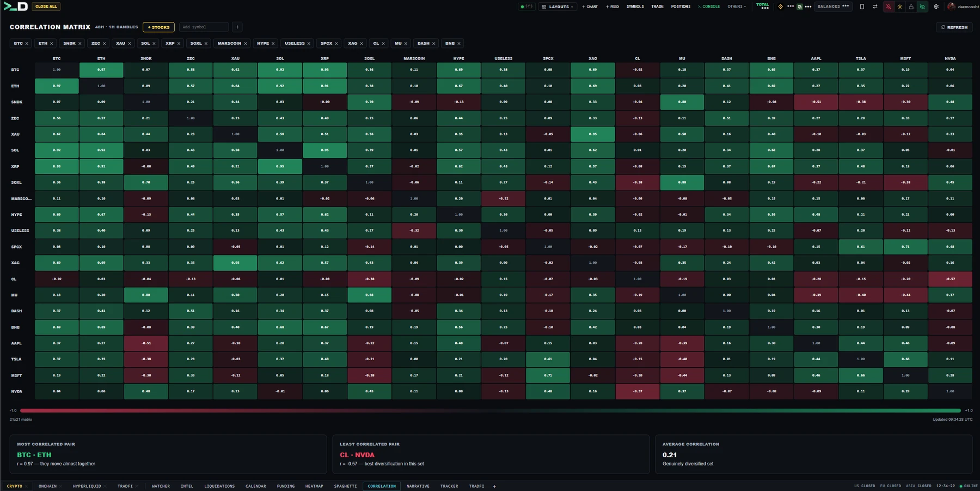Remove ZEC from the matrix symbols
The height and width of the screenshot is (491, 980).
[105, 44]
